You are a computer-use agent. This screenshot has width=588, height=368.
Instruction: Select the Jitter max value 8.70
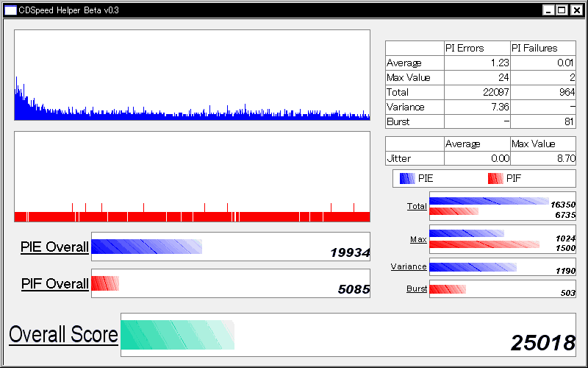pyautogui.click(x=566, y=158)
